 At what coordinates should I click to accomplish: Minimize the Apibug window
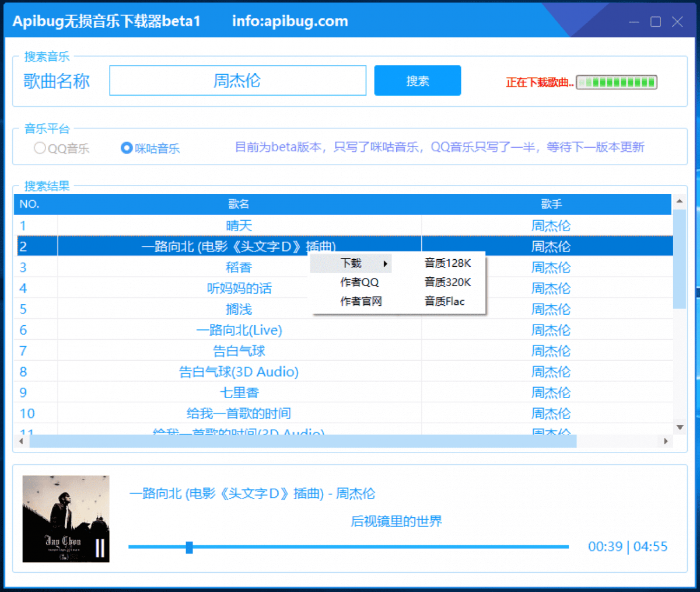pyautogui.click(x=635, y=22)
